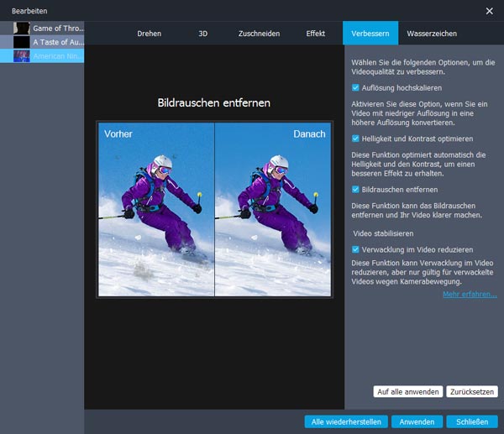The height and width of the screenshot is (434, 504).
Task: Click Auf alle anwenden button
Action: tap(407, 392)
